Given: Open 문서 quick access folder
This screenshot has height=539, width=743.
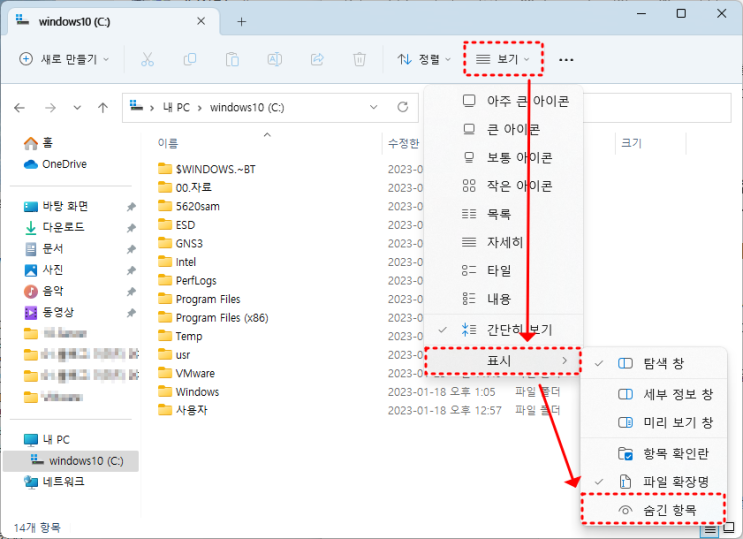Looking at the screenshot, I should pos(44,249).
